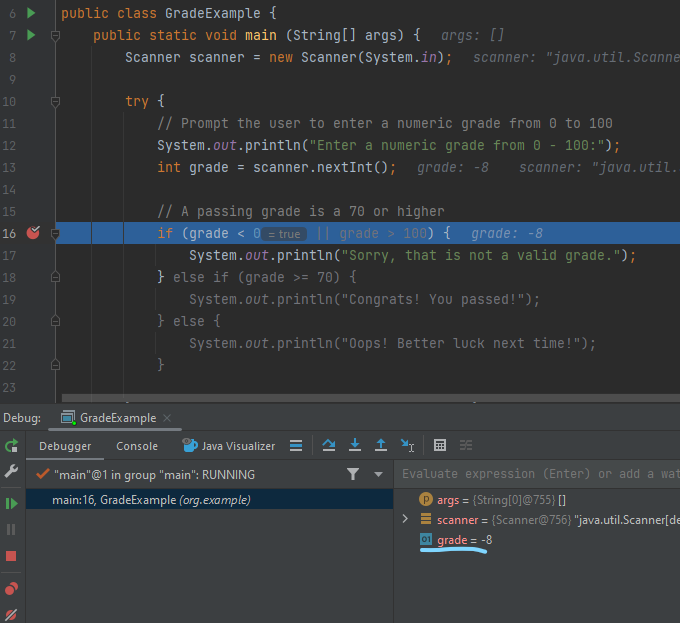Click the inline 'args: []' hint on line 7
Viewport: 680px width, 623px height.
coord(473,35)
